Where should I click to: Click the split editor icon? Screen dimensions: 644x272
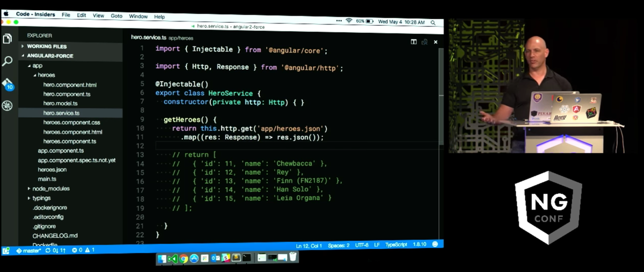click(x=414, y=41)
